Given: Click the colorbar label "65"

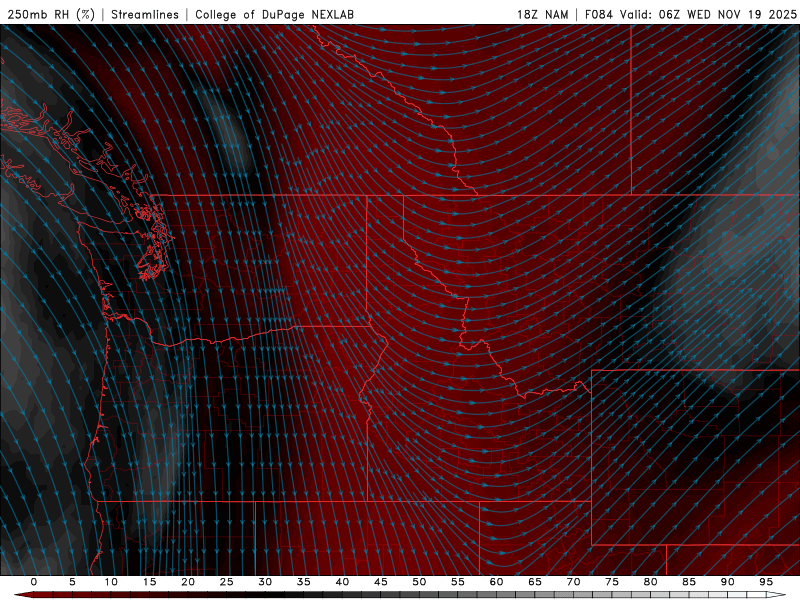Looking at the screenshot, I should pyautogui.click(x=535, y=582).
